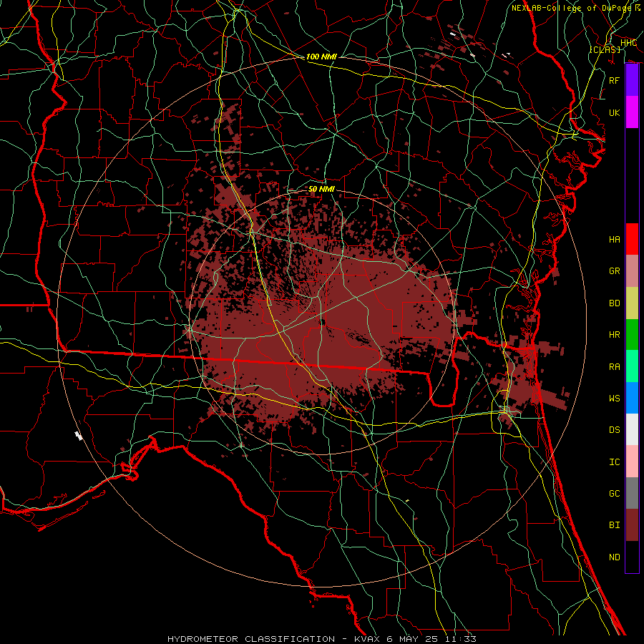The height and width of the screenshot is (644, 644).
Task: Click the RA aqua legend swatch
Action: click(x=632, y=366)
